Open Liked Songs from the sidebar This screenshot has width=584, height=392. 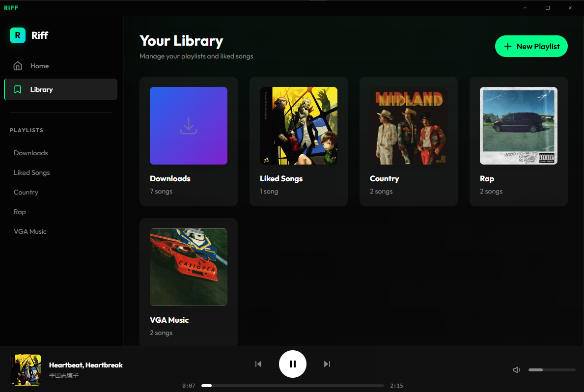click(31, 172)
